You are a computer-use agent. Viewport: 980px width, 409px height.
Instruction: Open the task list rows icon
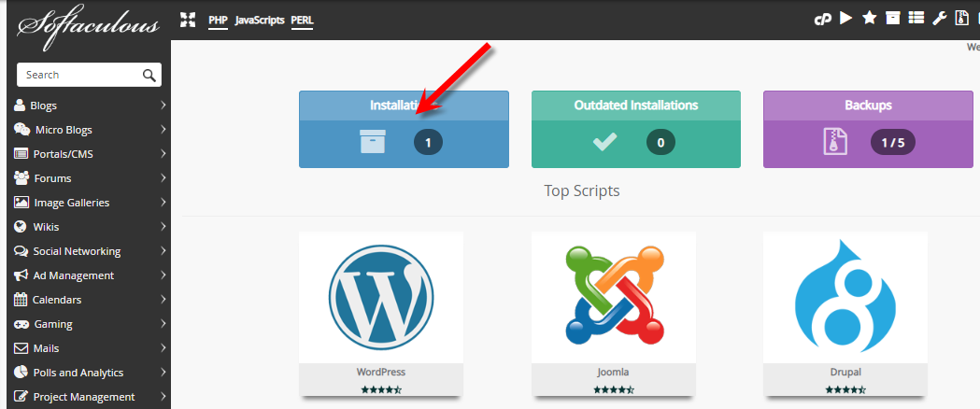tap(916, 18)
